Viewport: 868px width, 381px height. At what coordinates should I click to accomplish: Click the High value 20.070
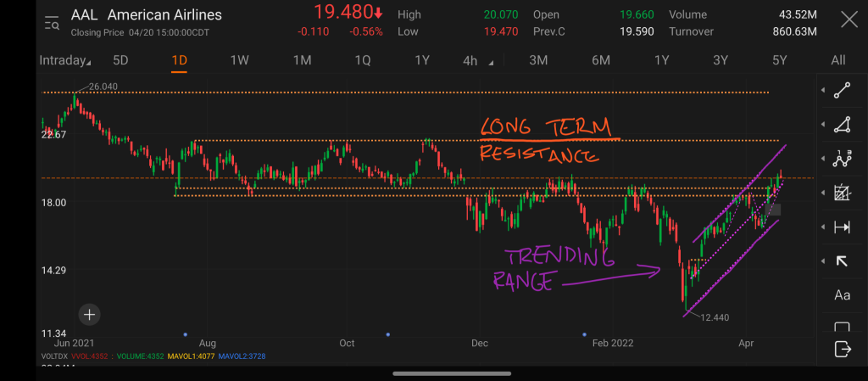tap(501, 15)
